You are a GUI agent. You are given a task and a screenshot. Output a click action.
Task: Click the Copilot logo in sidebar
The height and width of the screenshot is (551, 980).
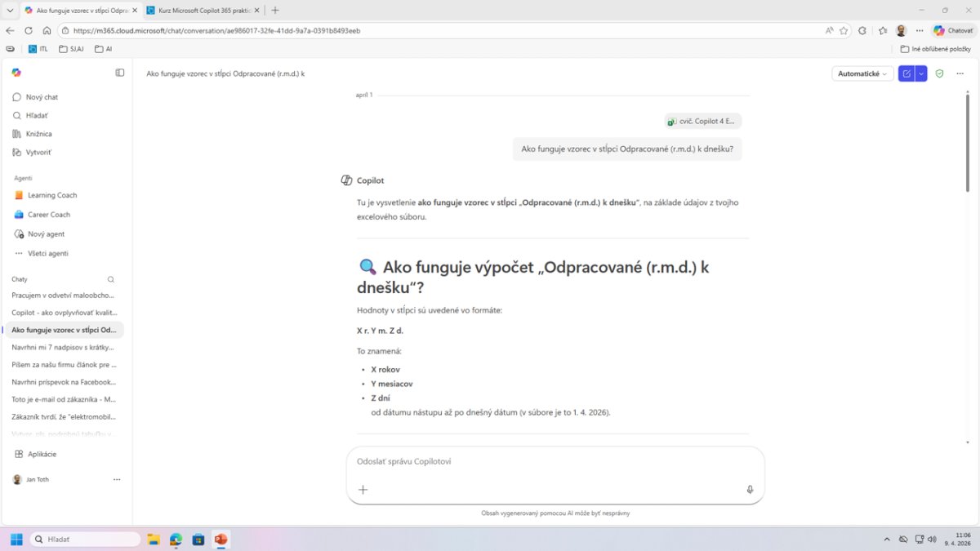[16, 73]
